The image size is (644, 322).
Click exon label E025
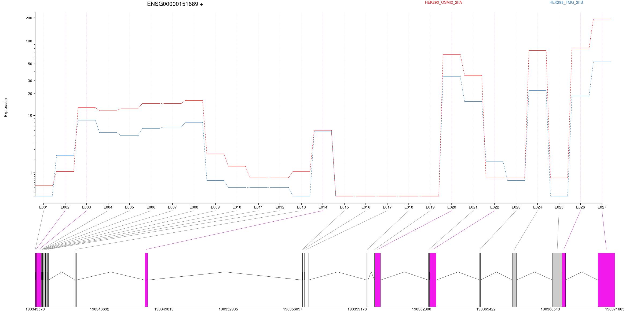click(x=559, y=207)
